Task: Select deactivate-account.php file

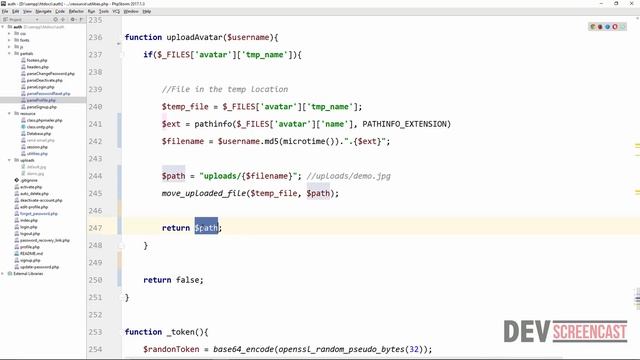Action: point(38,200)
